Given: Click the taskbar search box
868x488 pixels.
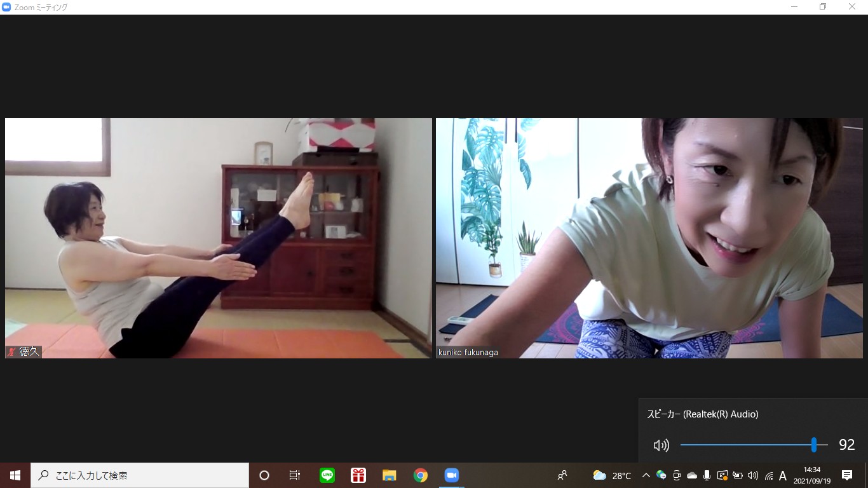Looking at the screenshot, I should coord(140,475).
